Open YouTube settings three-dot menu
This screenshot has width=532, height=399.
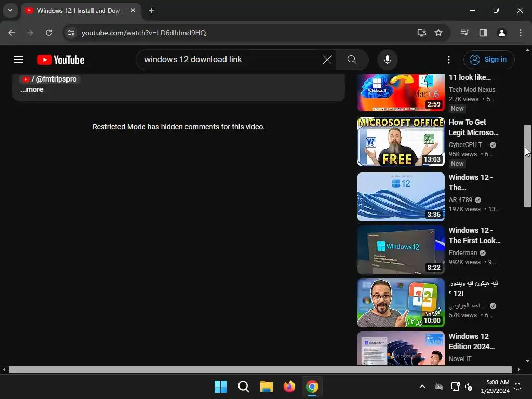(448, 60)
